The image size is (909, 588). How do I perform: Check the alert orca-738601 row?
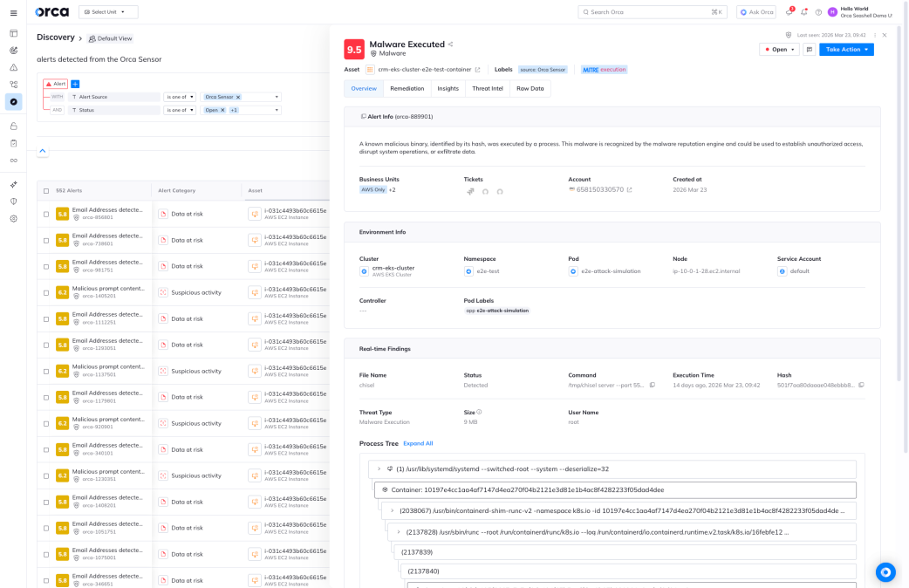pos(46,240)
